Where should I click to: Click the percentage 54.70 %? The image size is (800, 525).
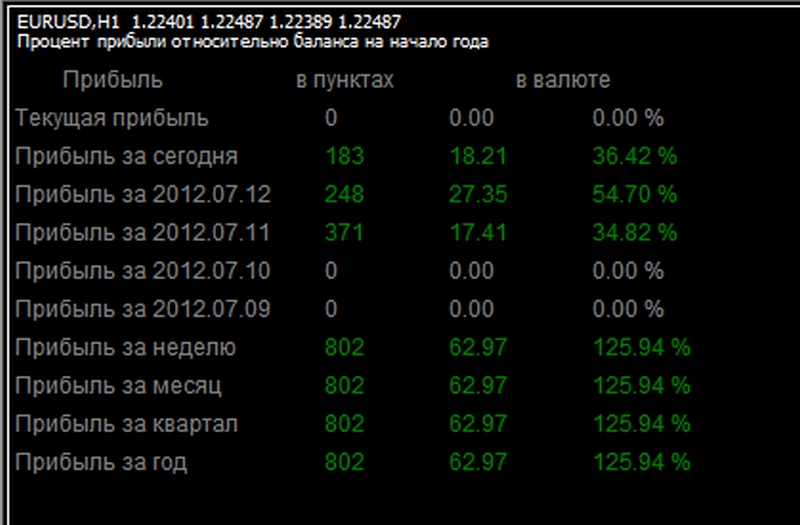point(635,194)
